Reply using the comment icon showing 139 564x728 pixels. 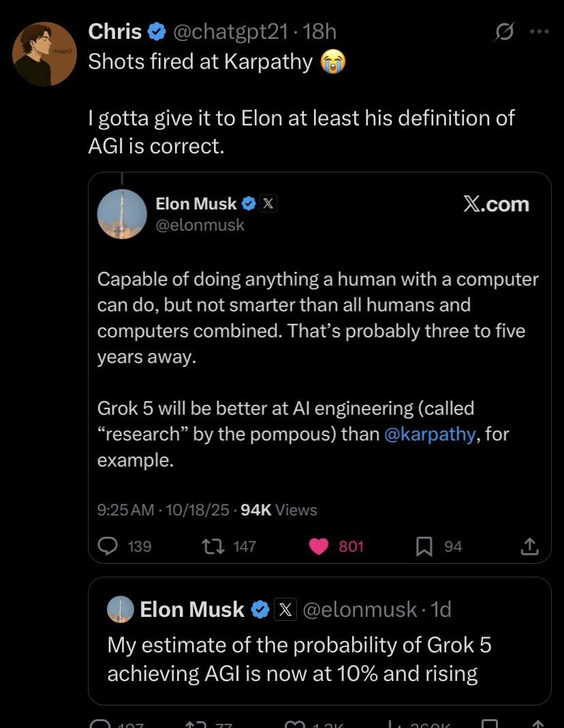point(110,546)
